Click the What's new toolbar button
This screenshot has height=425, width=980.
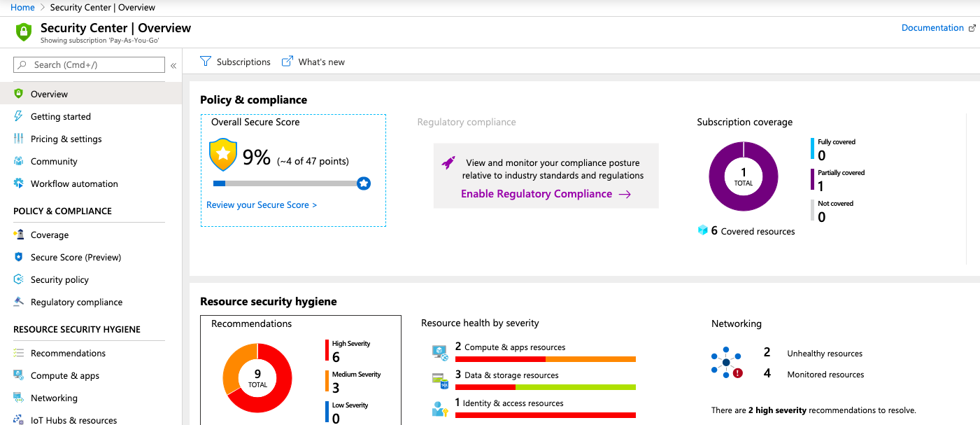click(x=313, y=62)
